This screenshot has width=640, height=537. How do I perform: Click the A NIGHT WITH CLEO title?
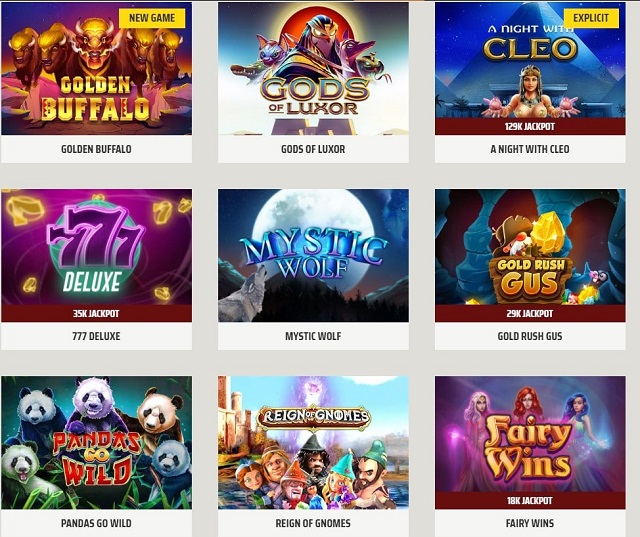(530, 149)
